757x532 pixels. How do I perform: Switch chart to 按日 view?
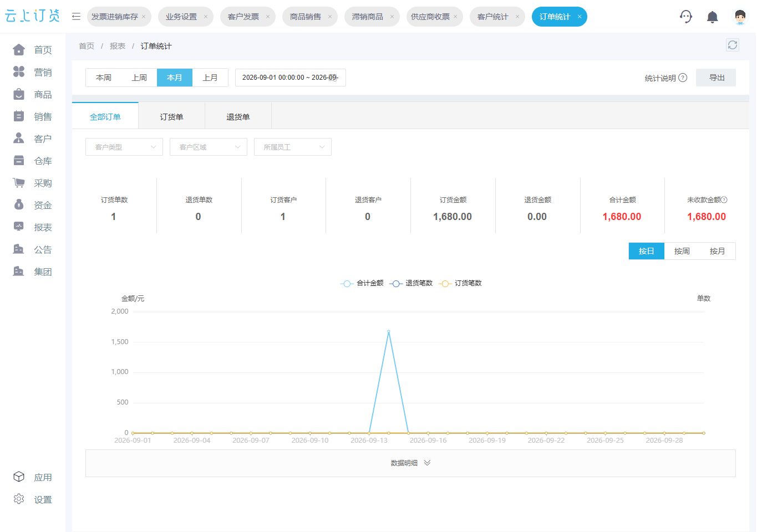[647, 251]
